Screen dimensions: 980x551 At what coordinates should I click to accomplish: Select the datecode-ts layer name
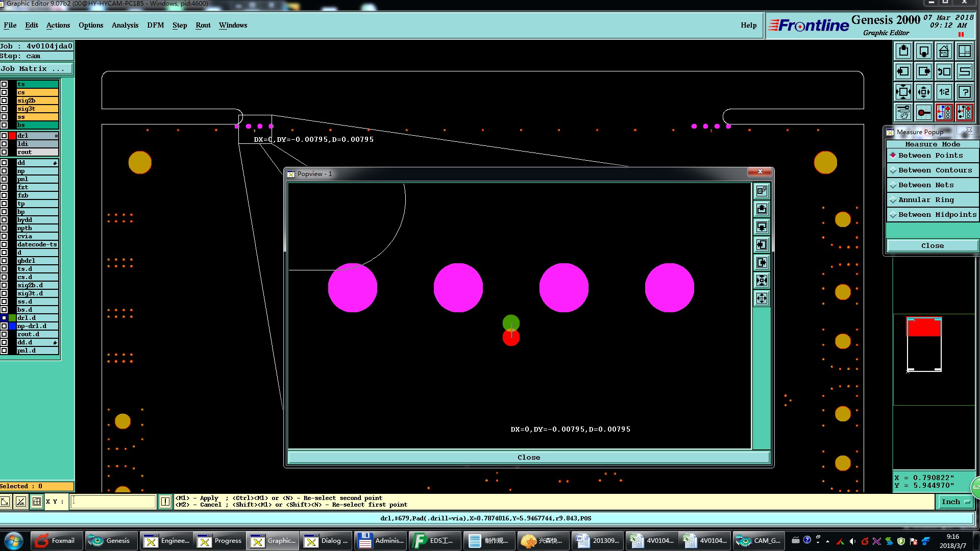[37, 244]
